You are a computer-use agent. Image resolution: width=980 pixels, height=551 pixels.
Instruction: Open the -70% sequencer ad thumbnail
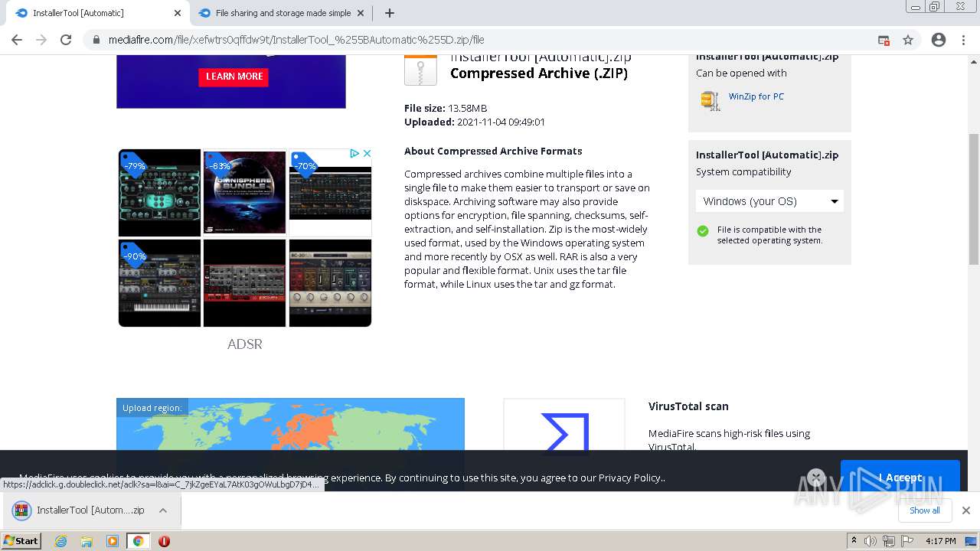tap(330, 192)
